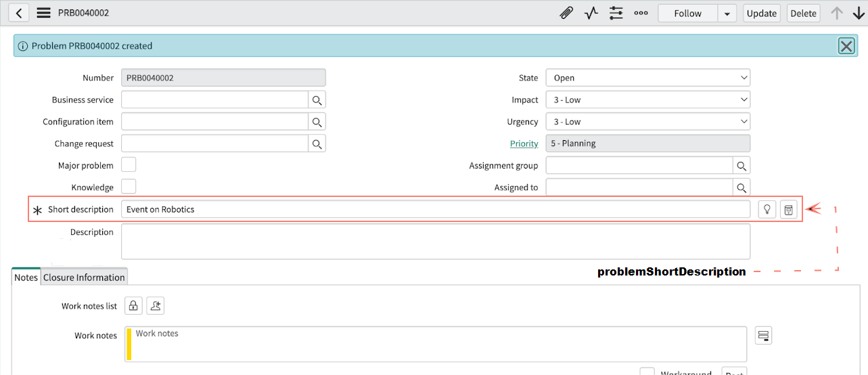Click the Business service lookup magnifier
This screenshot has width=868, height=375.
click(x=317, y=100)
